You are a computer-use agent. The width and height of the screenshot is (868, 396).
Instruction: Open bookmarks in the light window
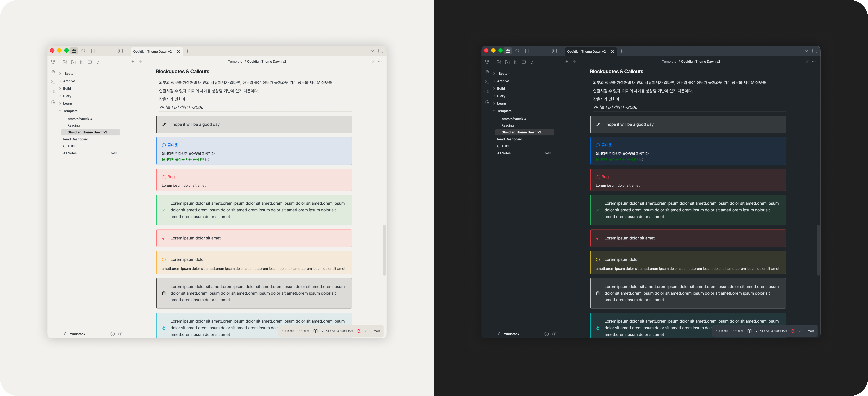coord(93,51)
